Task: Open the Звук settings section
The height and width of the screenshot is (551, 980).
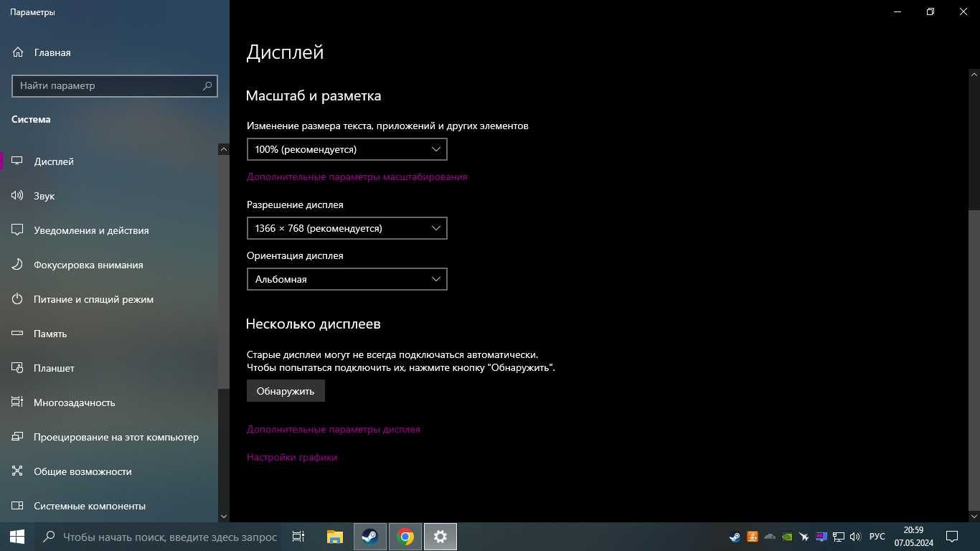Action: coord(44,196)
